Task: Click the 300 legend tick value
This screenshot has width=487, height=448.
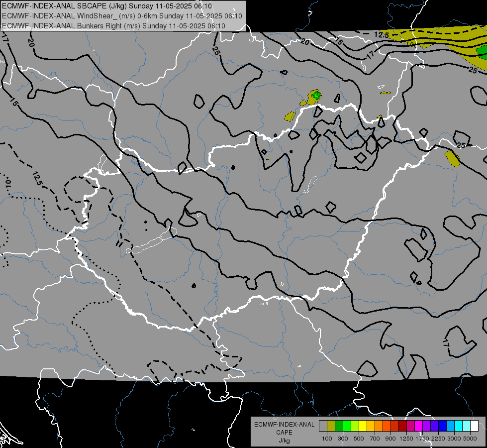Action: tap(343, 439)
